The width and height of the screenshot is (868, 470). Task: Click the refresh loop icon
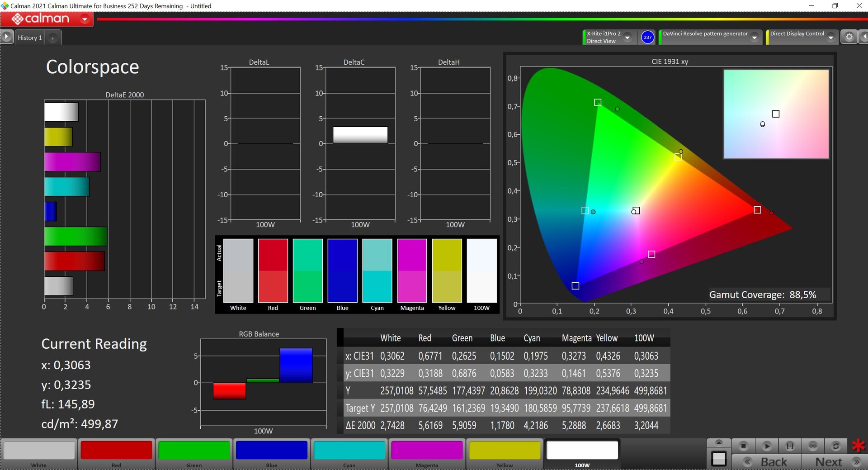(x=836, y=446)
